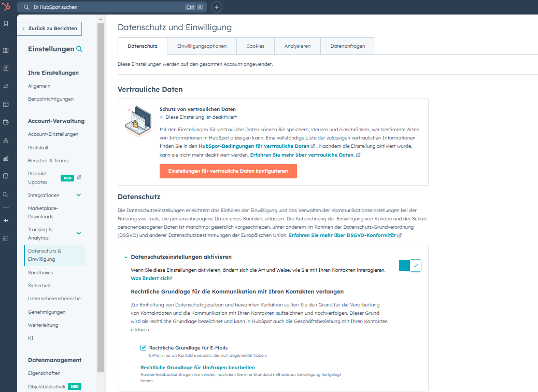Open Sandboxes in the sidebar

(40, 273)
